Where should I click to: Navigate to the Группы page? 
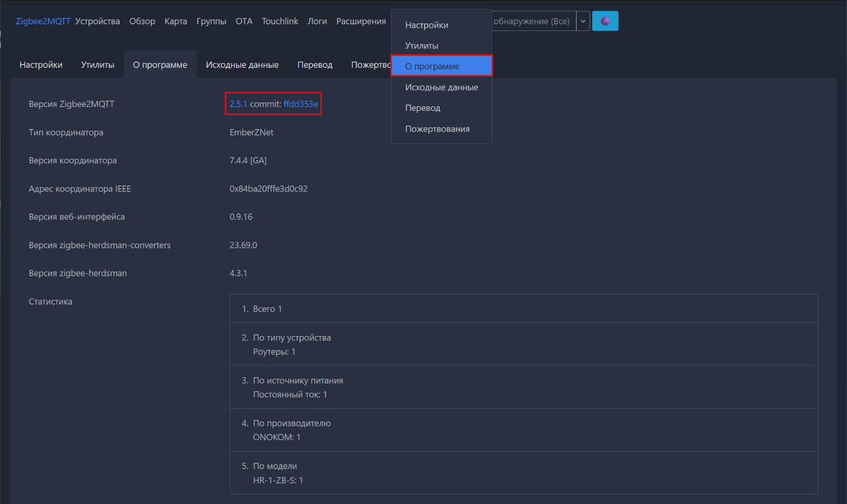pyautogui.click(x=211, y=21)
